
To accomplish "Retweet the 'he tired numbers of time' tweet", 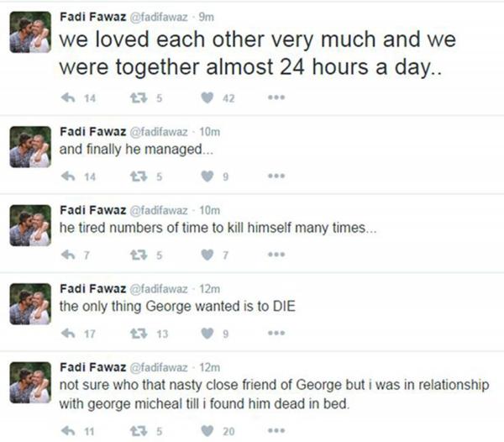I will (x=136, y=255).
